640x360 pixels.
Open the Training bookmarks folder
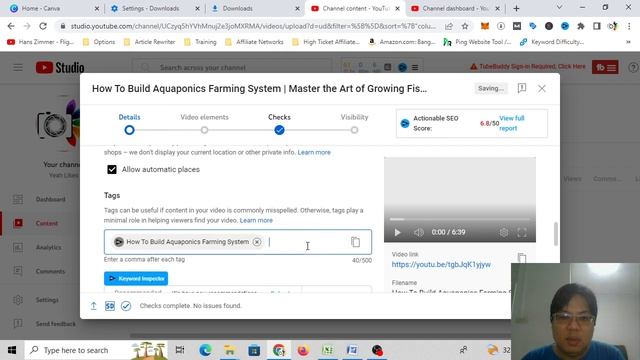pos(200,42)
